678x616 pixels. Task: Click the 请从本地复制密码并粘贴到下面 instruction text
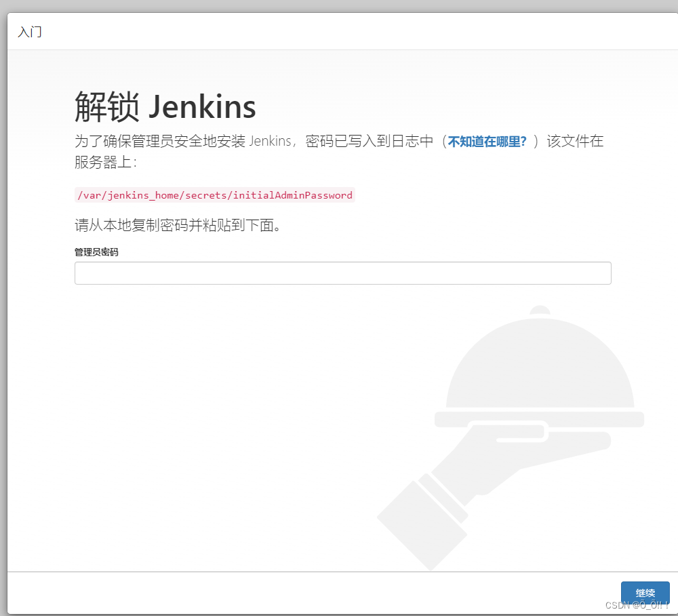point(178,225)
